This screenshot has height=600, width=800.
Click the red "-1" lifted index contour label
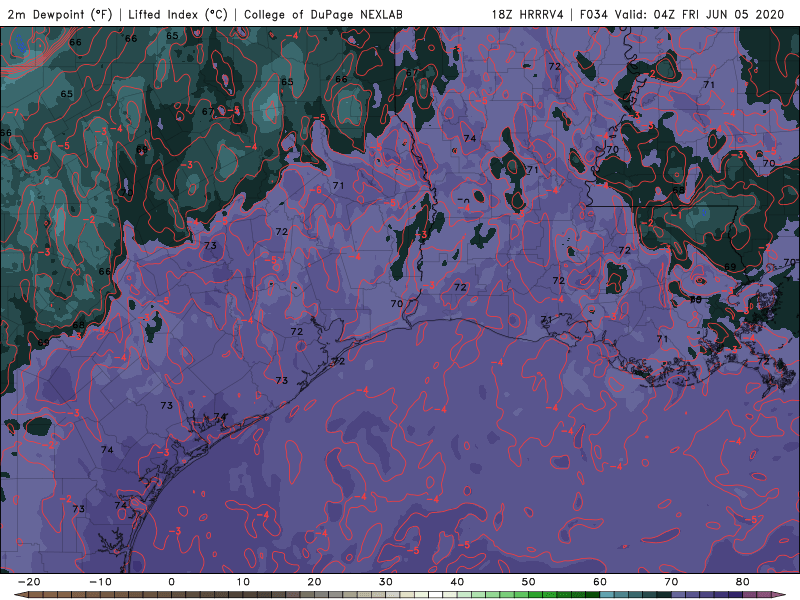(x=676, y=215)
